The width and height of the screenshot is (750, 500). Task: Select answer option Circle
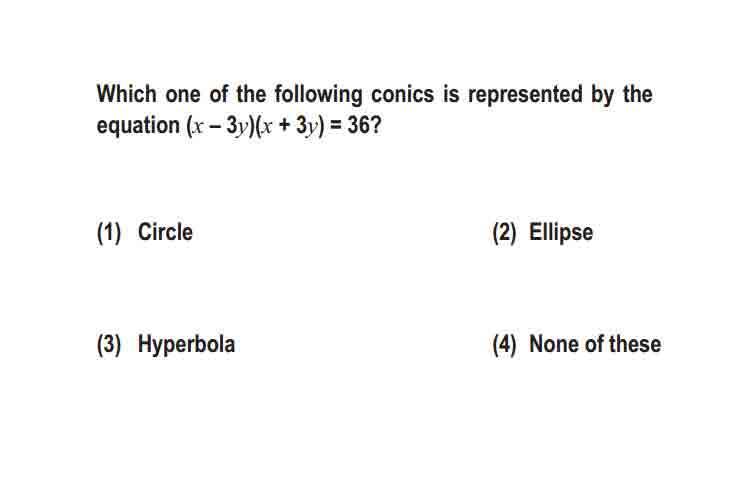pos(165,232)
